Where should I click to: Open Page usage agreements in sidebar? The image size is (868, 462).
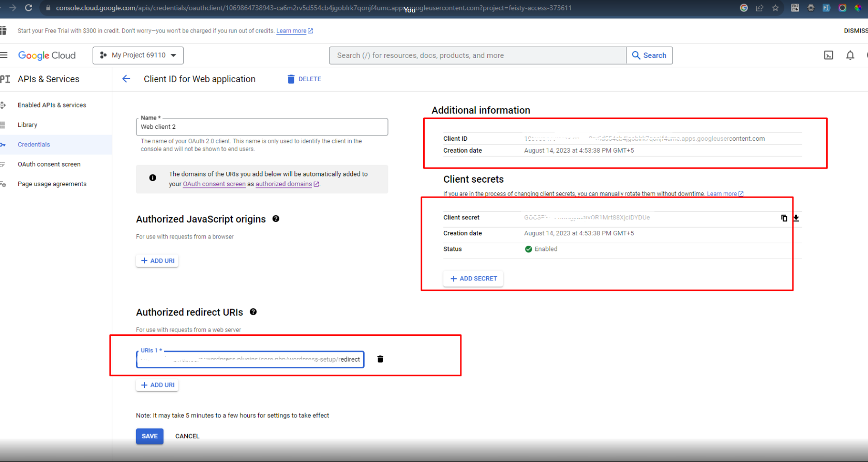(x=52, y=184)
